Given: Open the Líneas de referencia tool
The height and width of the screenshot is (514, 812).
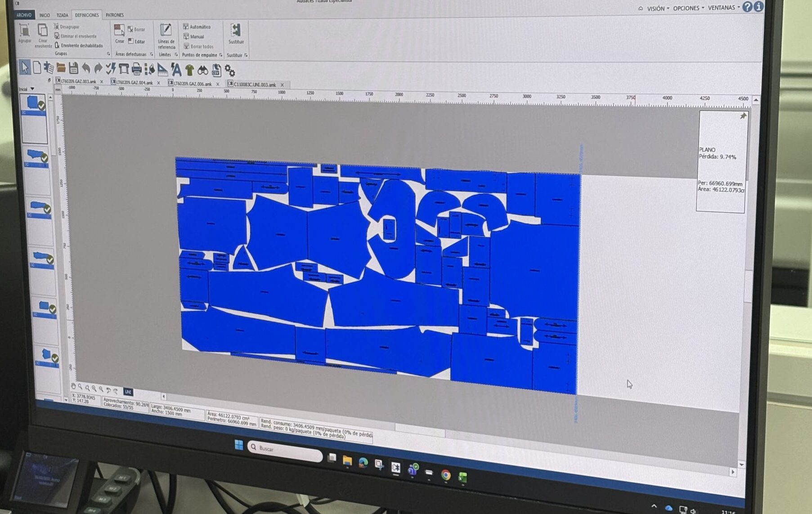Looking at the screenshot, I should click(x=166, y=35).
